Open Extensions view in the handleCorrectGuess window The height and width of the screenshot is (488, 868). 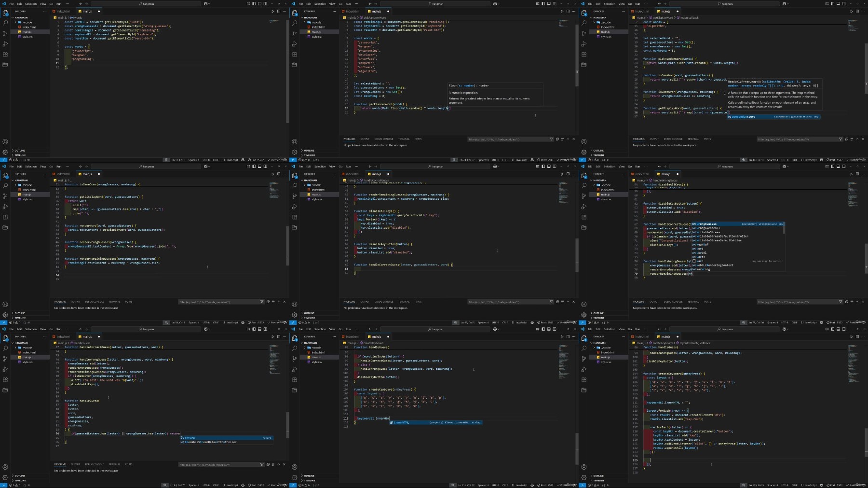coord(295,217)
